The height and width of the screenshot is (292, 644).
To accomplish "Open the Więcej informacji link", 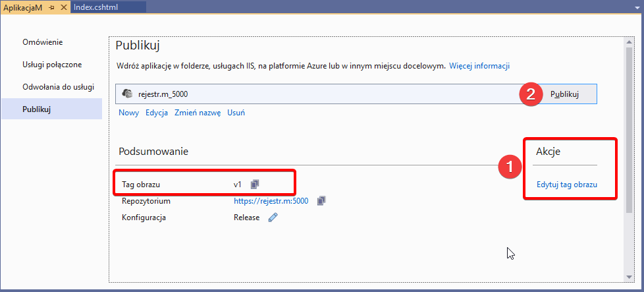I will point(479,66).
